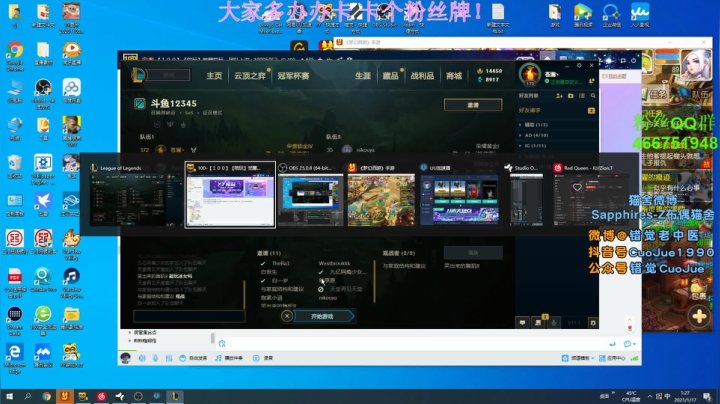Open League client settings gear icon
The image size is (720, 404).
(579, 66)
